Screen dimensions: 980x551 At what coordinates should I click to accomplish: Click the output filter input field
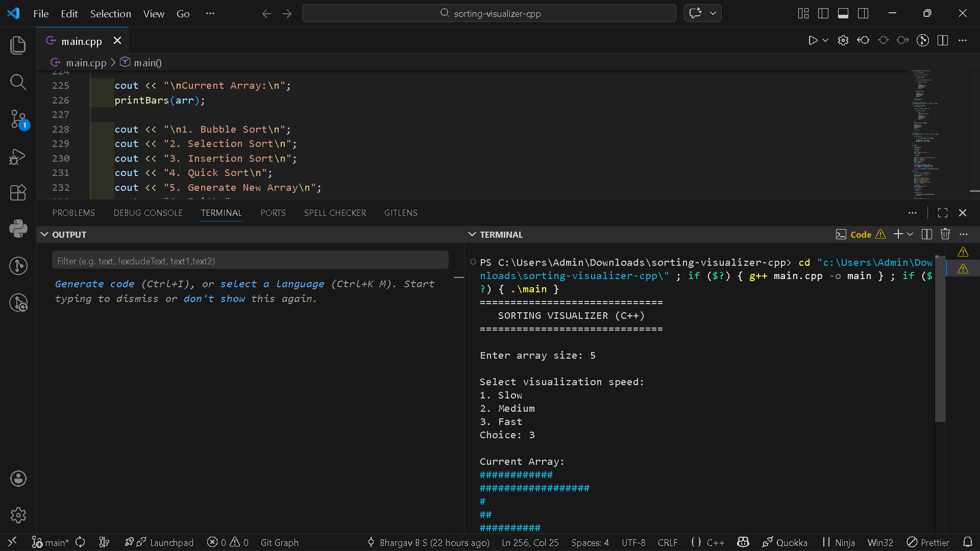point(250,261)
